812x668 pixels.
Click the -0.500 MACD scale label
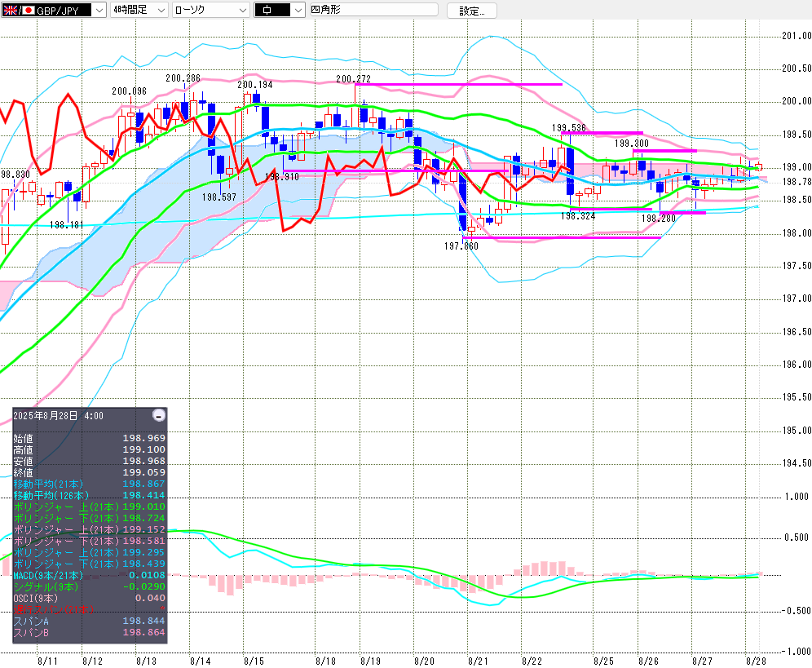pyautogui.click(x=797, y=611)
